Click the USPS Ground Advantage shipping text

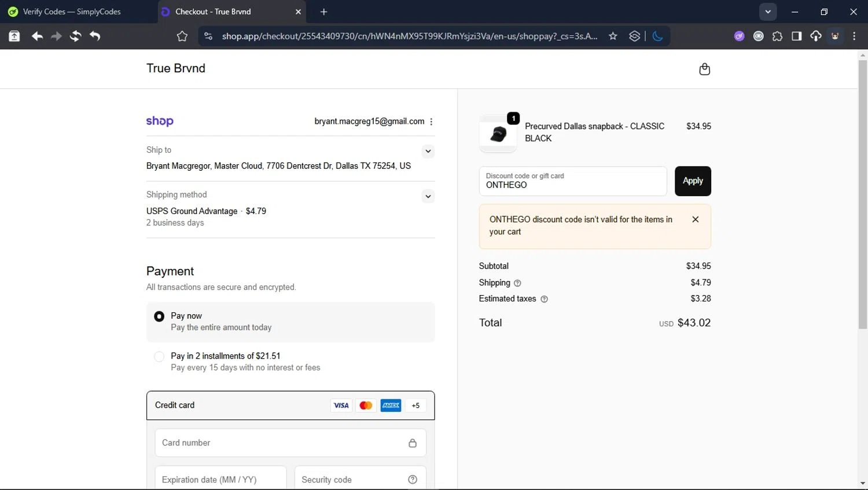click(192, 211)
